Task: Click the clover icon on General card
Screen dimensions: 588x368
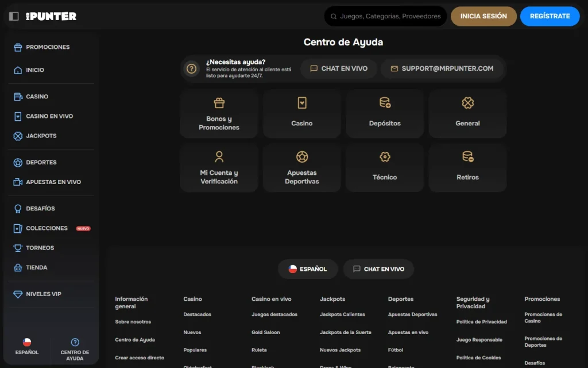Action: point(467,102)
